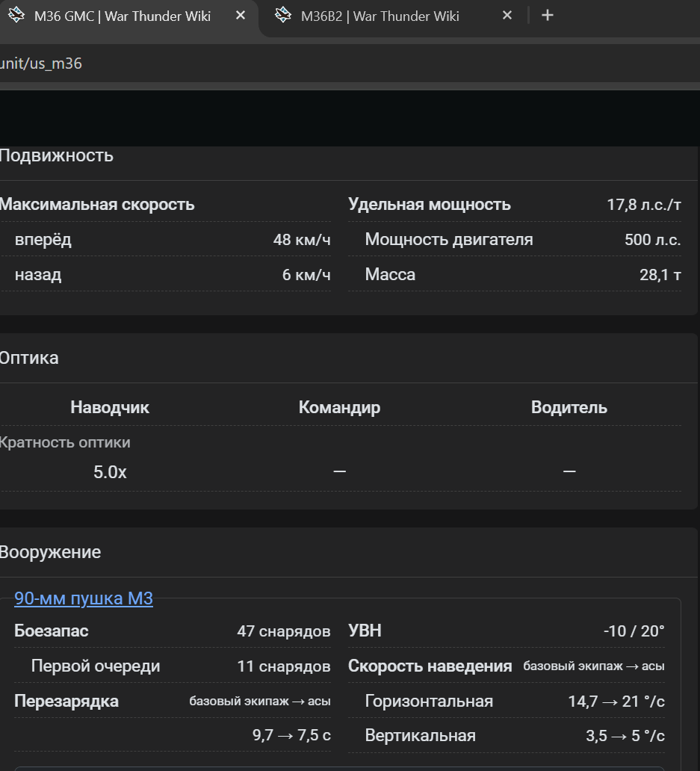Click the Наводчик column header
The image size is (700, 771).
(110, 407)
